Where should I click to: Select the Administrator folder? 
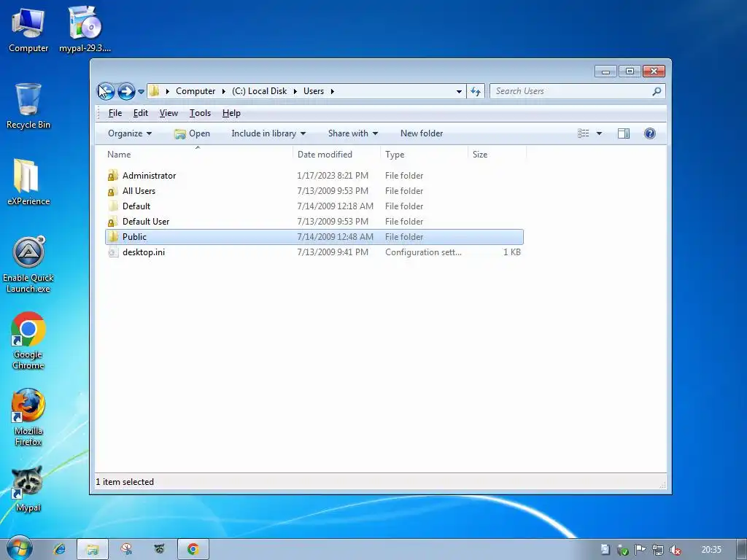pyautogui.click(x=314, y=176)
